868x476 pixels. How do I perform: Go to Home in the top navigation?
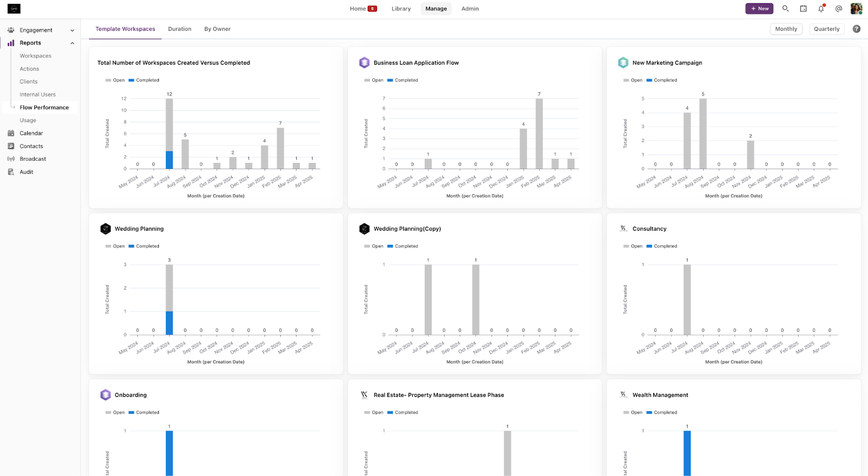point(358,9)
